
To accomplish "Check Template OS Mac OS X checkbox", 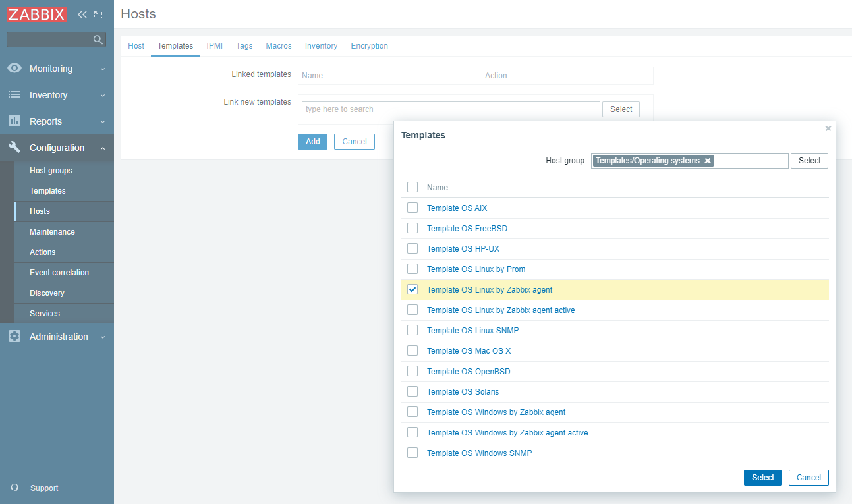I will pyautogui.click(x=412, y=350).
